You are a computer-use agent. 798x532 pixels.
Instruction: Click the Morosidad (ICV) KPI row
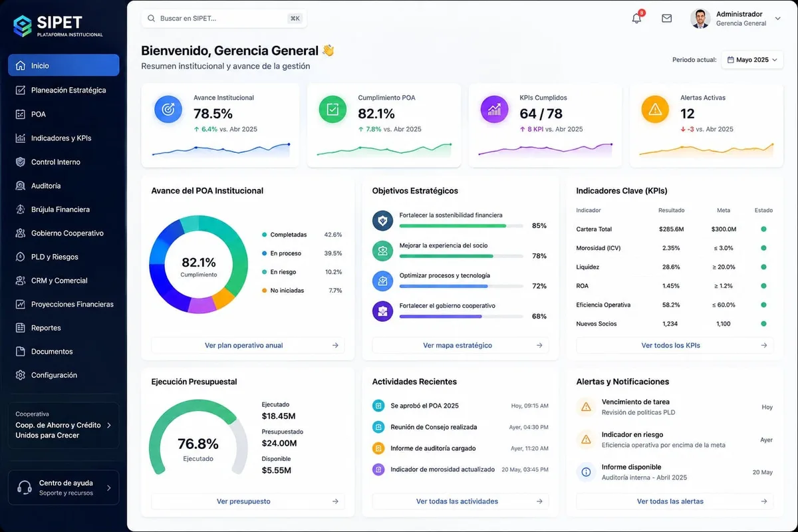(674, 248)
